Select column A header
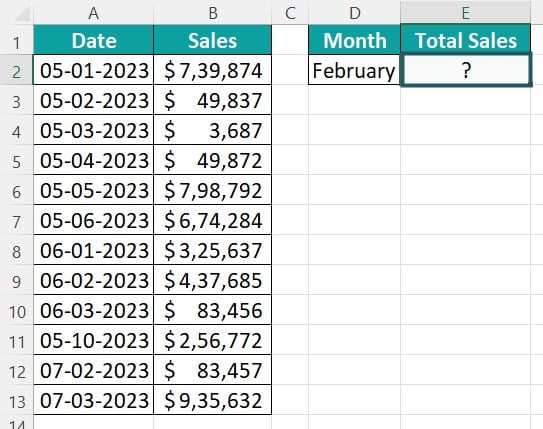The height and width of the screenshot is (429, 543). [x=94, y=13]
